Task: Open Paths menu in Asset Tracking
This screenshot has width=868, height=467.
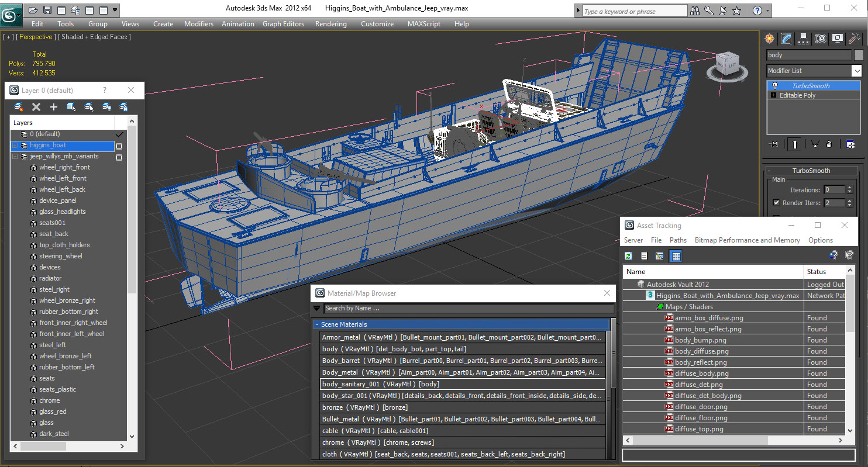Action: tap(678, 240)
